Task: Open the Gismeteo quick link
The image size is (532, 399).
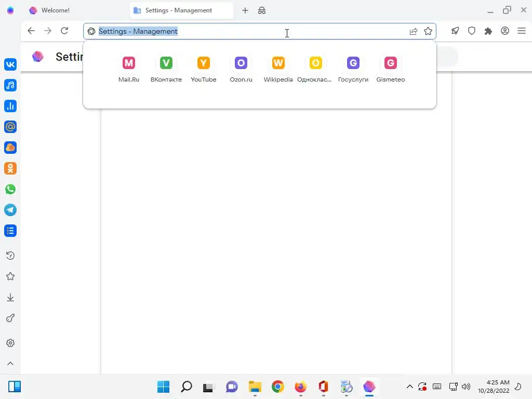Action: (x=391, y=70)
